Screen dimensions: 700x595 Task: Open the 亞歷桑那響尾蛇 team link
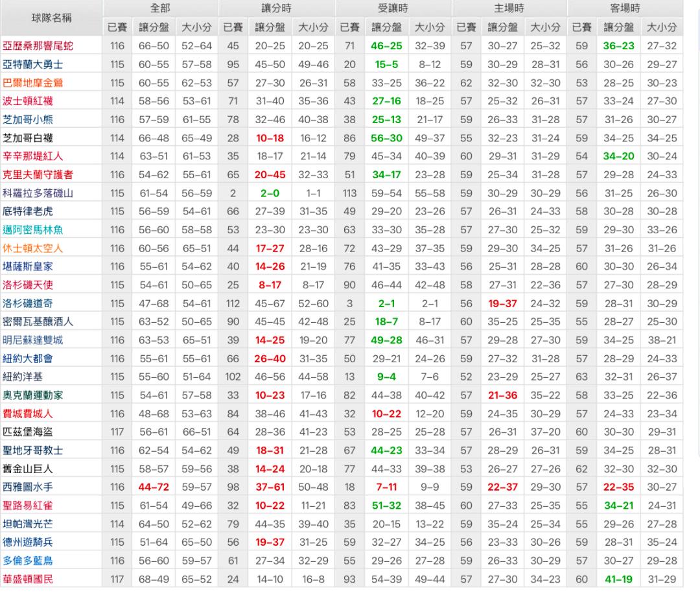pos(38,46)
